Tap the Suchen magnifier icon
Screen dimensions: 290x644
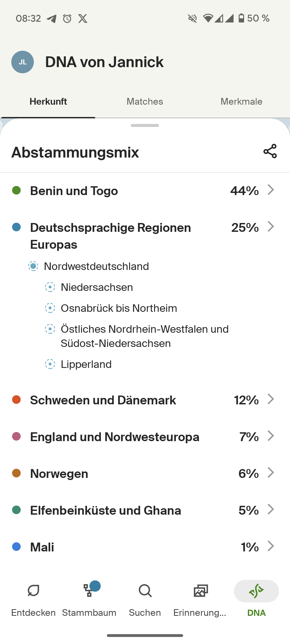coord(145,591)
